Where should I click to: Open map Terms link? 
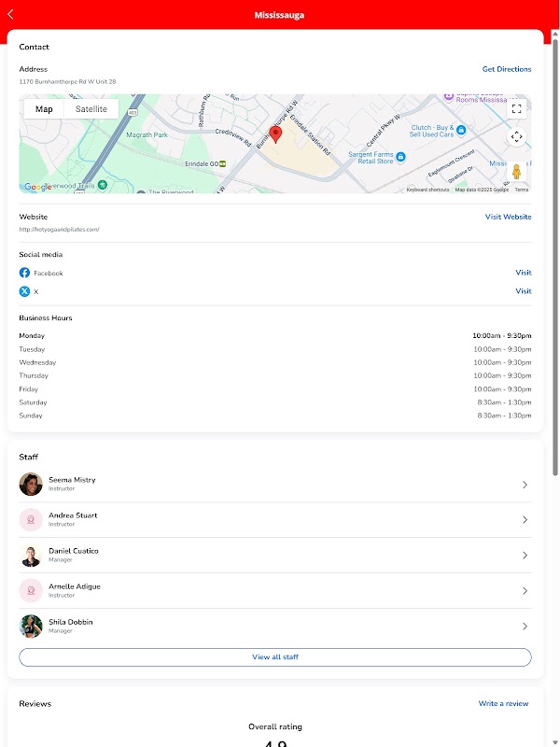[522, 190]
